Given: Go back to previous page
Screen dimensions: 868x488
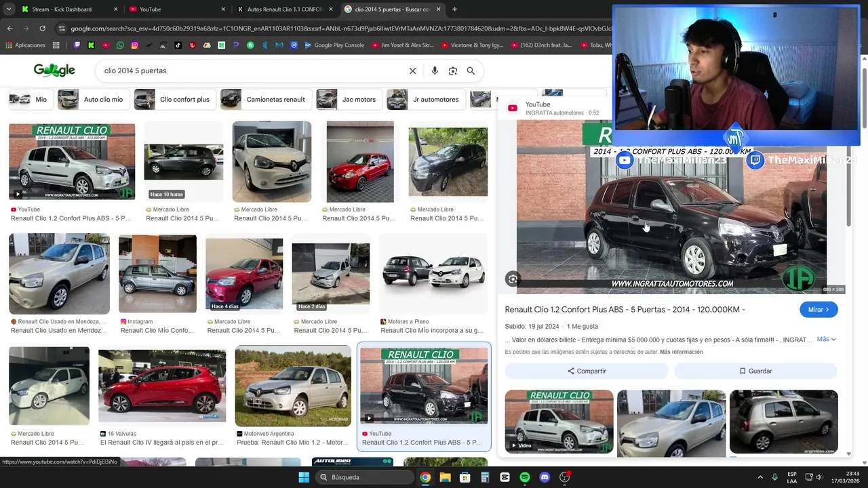Looking at the screenshot, I should point(9,28).
